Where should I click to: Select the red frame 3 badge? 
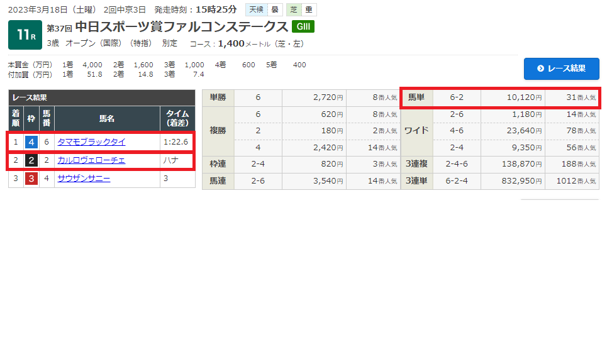[x=31, y=179]
